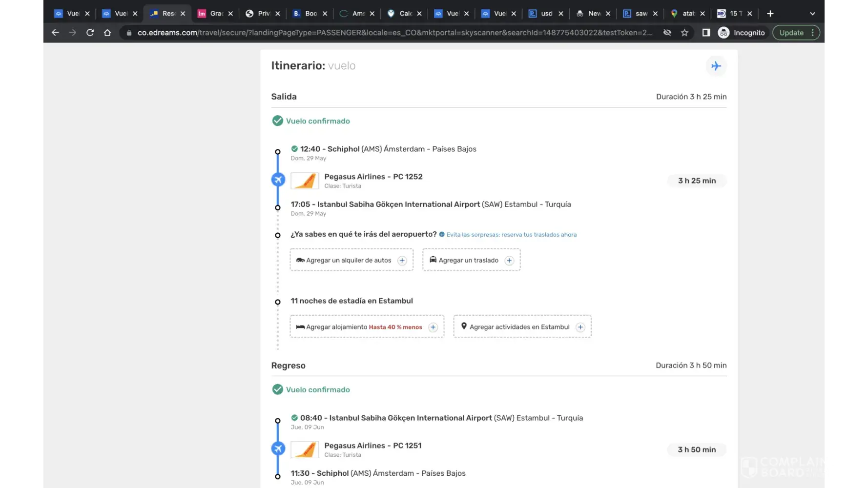Expand plus on Agregar alojamiento

(433, 327)
